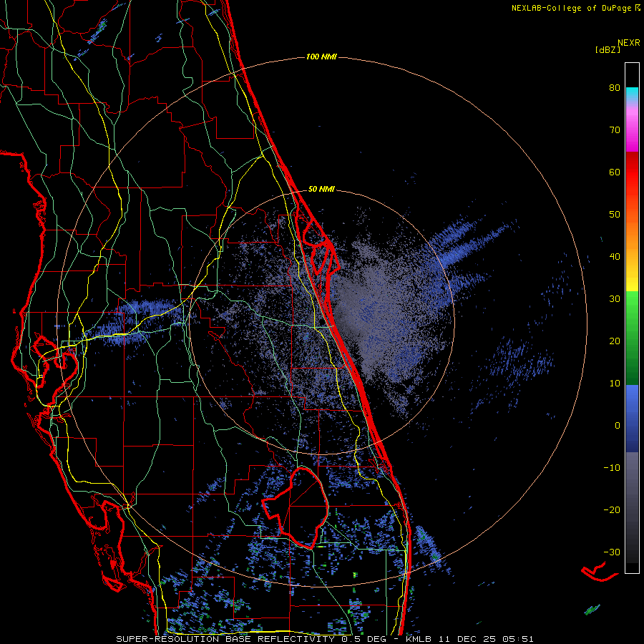The height and width of the screenshot is (644, 644).
Task: Click the "60" dBZ scale value
Action: coord(615,172)
